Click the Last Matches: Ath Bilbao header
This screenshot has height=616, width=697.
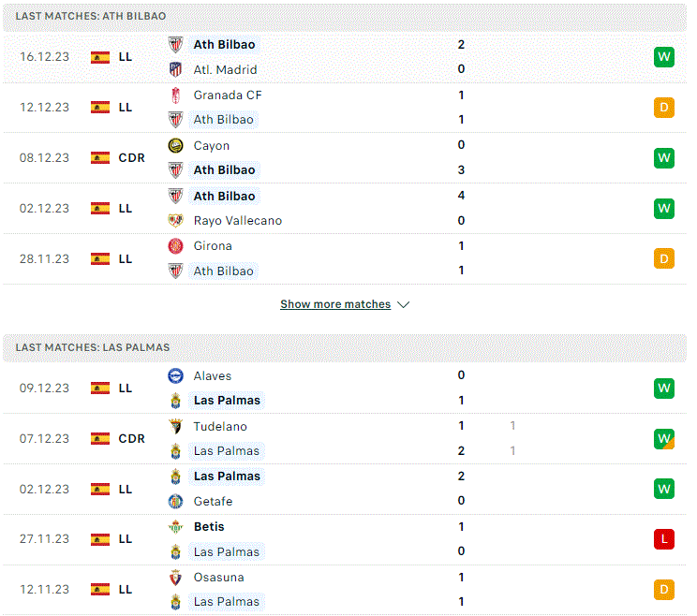(x=345, y=17)
